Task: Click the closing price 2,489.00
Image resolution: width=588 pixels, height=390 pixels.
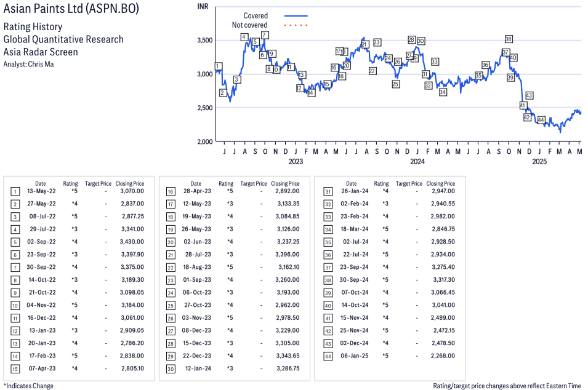Action: point(443,317)
